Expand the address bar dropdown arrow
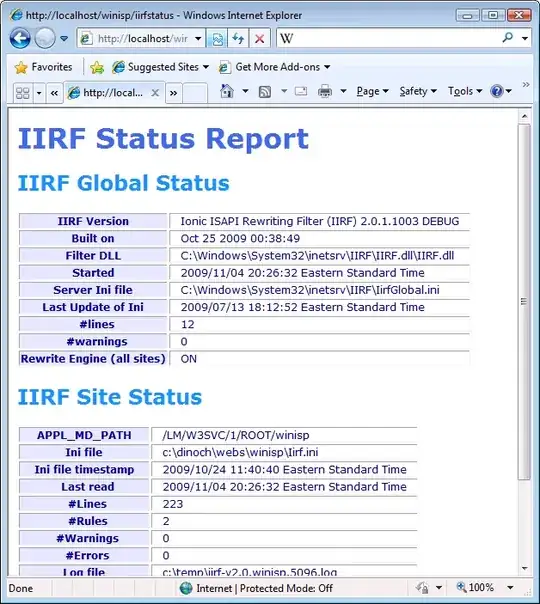Screen dimensions: 540x604 click(198, 39)
